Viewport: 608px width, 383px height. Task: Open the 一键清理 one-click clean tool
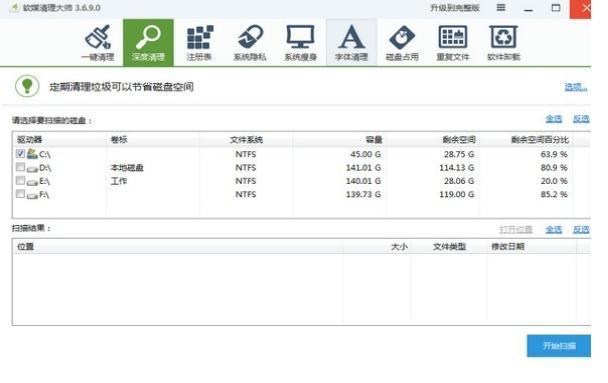pyautogui.click(x=98, y=43)
